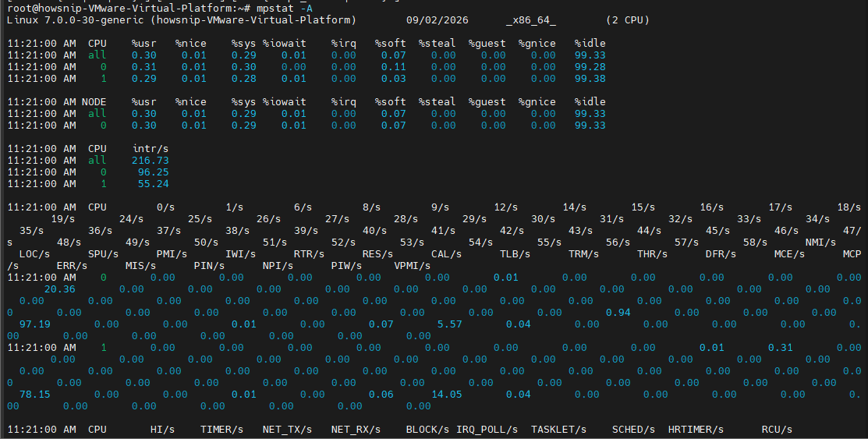Click the 'TIMER/s' softirq header
The width and height of the screenshot is (868, 439).
[x=222, y=430]
